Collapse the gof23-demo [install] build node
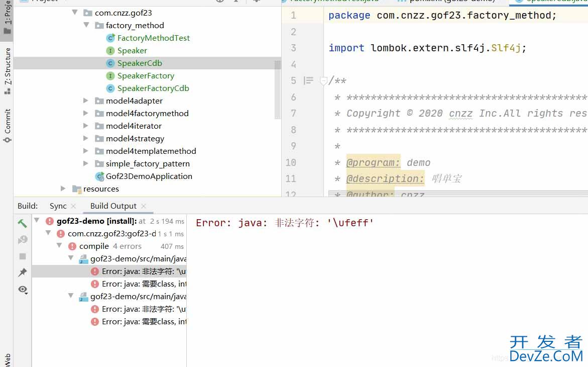The width and height of the screenshot is (588, 367). pos(37,221)
